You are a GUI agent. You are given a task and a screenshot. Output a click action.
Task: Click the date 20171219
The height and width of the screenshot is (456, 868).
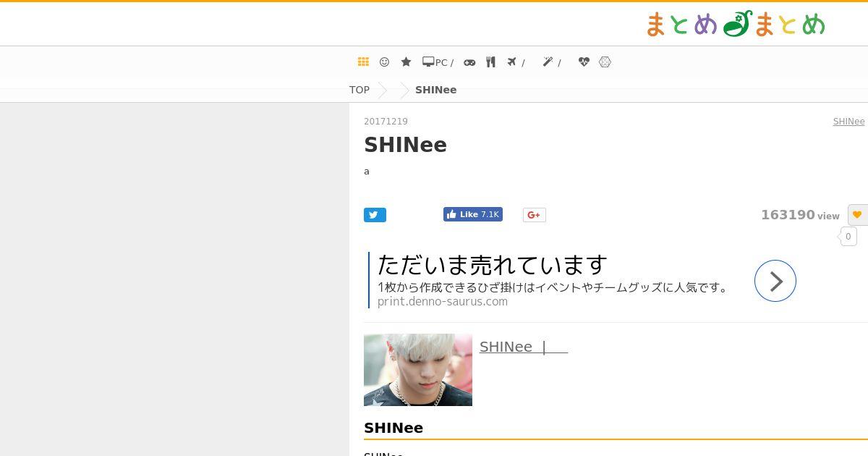tap(386, 122)
